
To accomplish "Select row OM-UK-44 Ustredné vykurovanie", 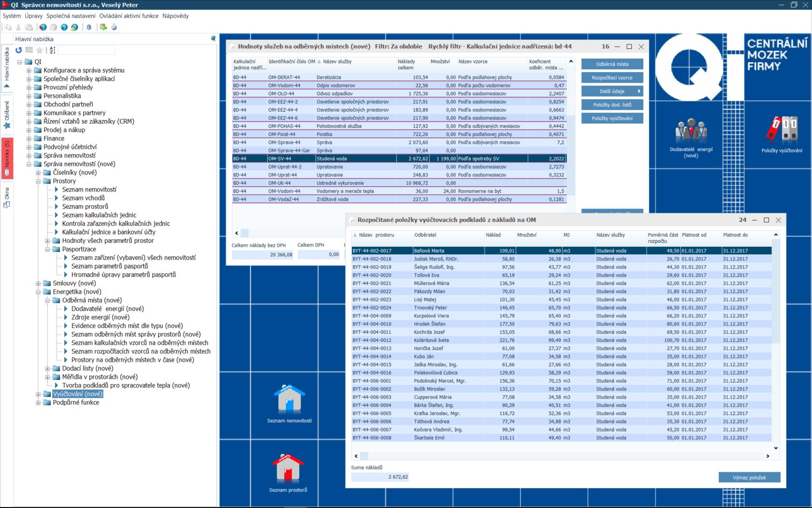I will (x=399, y=183).
